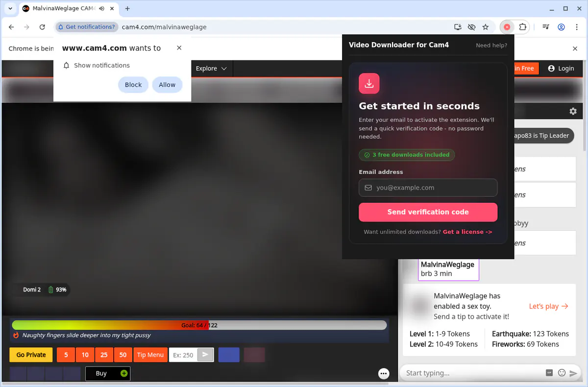Click the goal progress bar
Screen dimensions: 588x387
point(199,325)
